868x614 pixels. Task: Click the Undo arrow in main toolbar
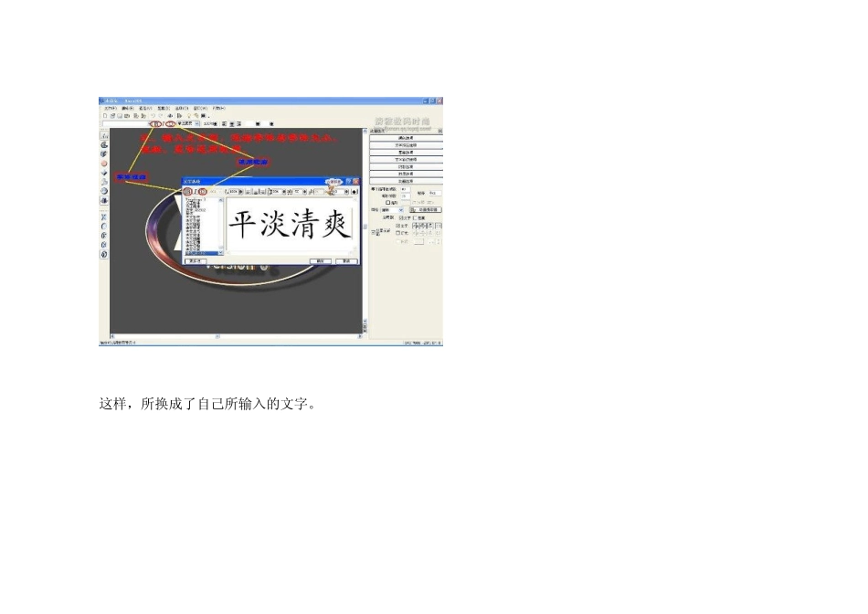pos(153,116)
